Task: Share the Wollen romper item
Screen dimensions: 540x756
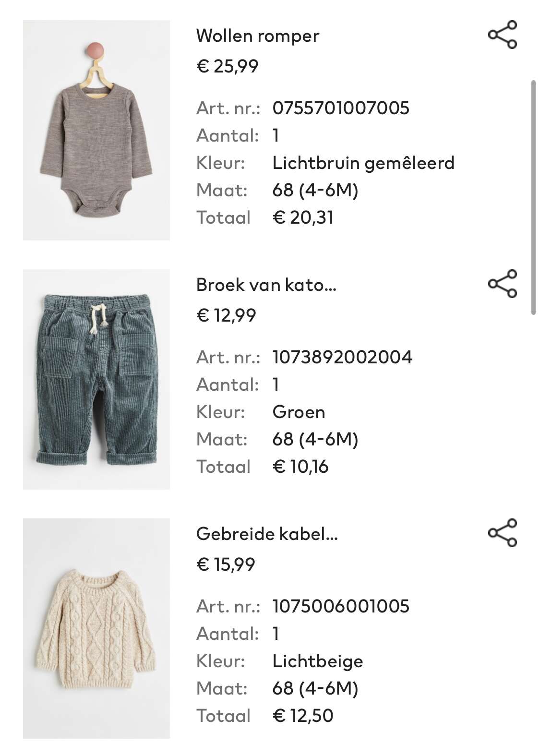Action: tap(503, 35)
